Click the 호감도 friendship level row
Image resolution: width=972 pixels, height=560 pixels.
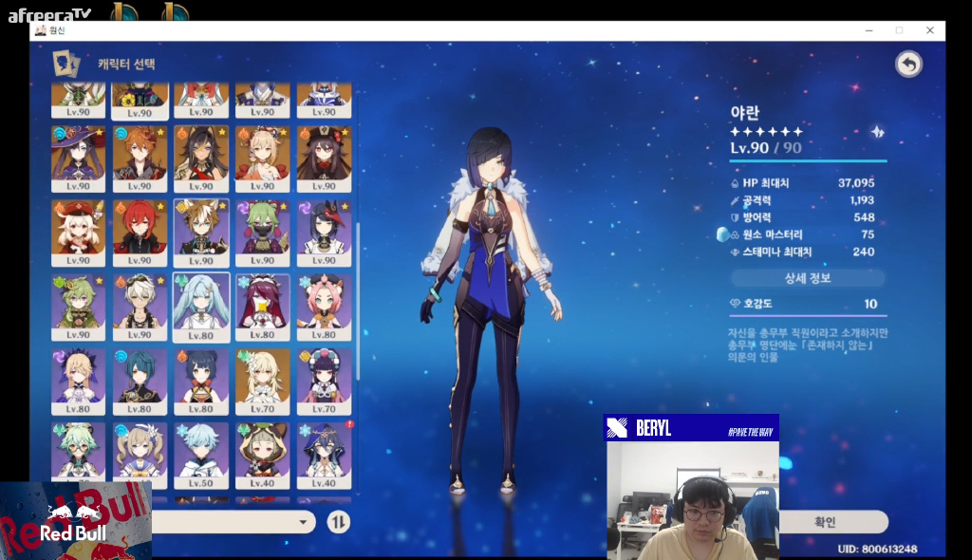click(808, 304)
